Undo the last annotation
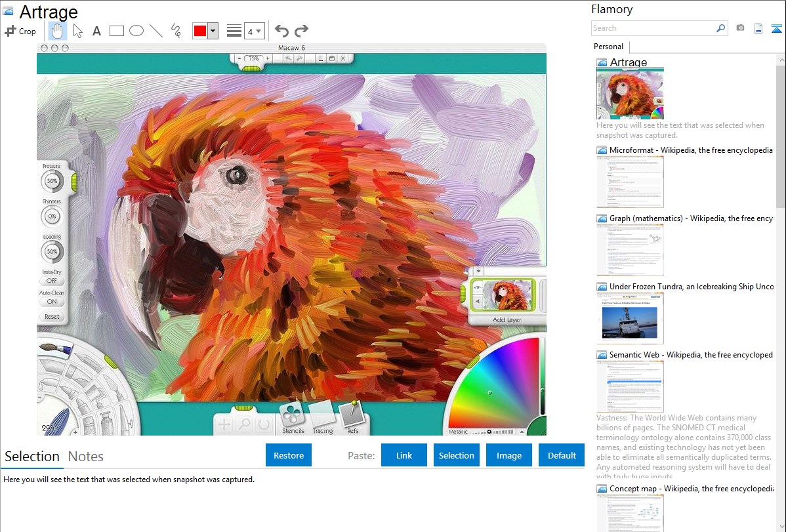786x532 pixels. (281, 31)
